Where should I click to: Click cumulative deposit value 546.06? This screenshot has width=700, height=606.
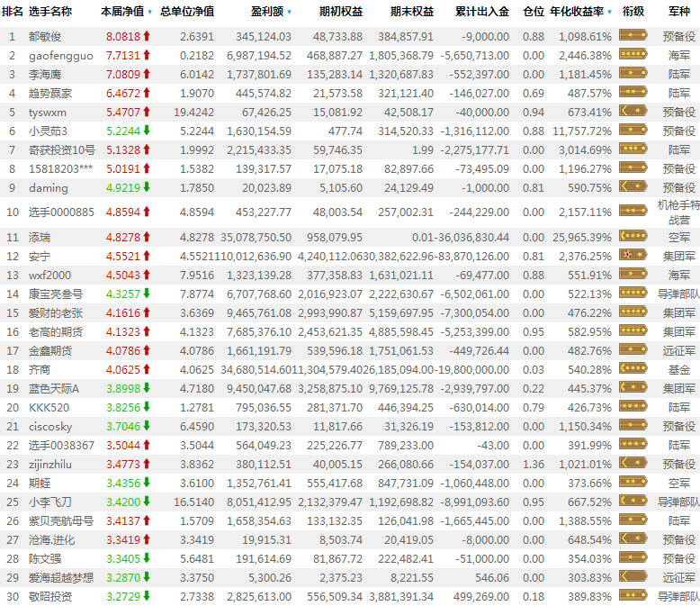click(492, 578)
